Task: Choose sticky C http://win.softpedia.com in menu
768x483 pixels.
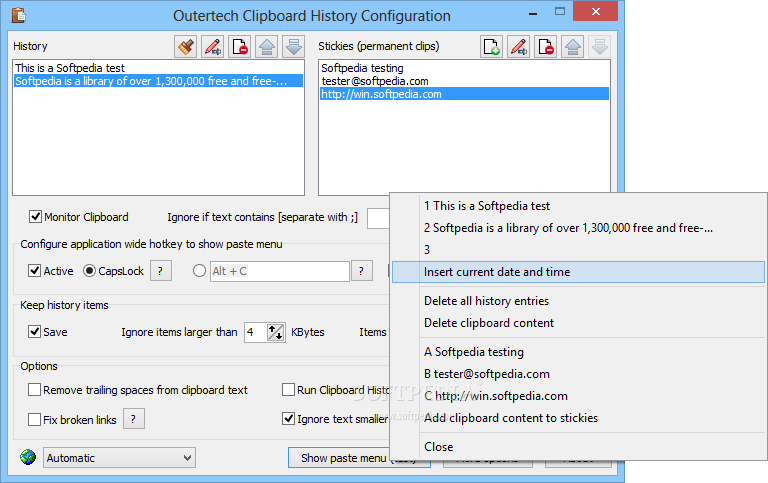Action: [578, 396]
